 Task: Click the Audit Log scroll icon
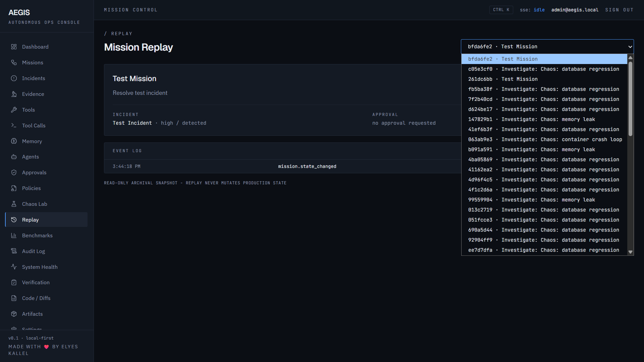tap(14, 251)
